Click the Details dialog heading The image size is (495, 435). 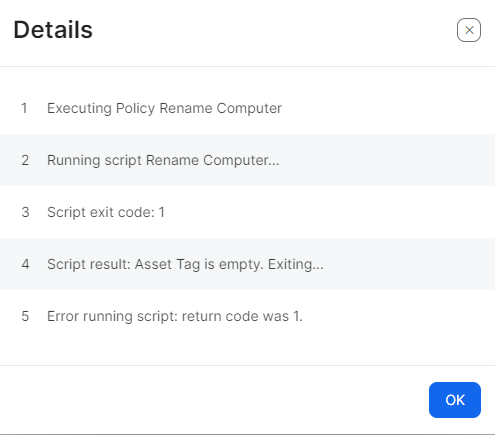pos(53,30)
